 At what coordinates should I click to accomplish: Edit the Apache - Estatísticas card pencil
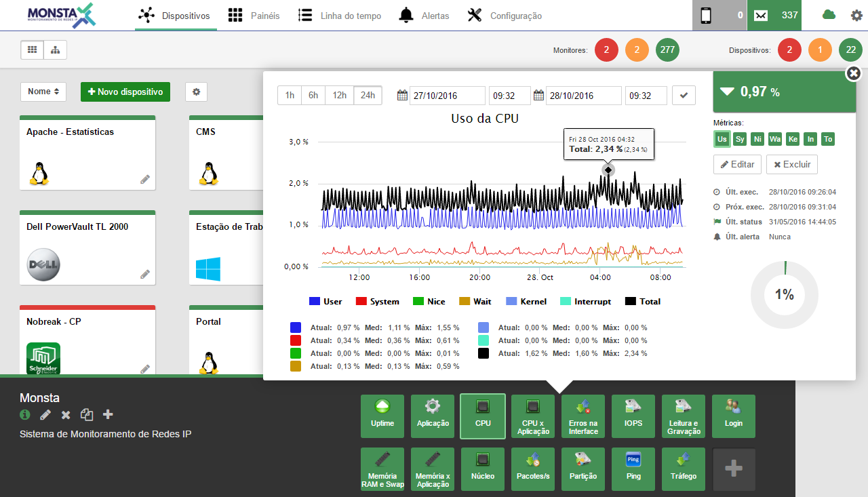pos(145,180)
